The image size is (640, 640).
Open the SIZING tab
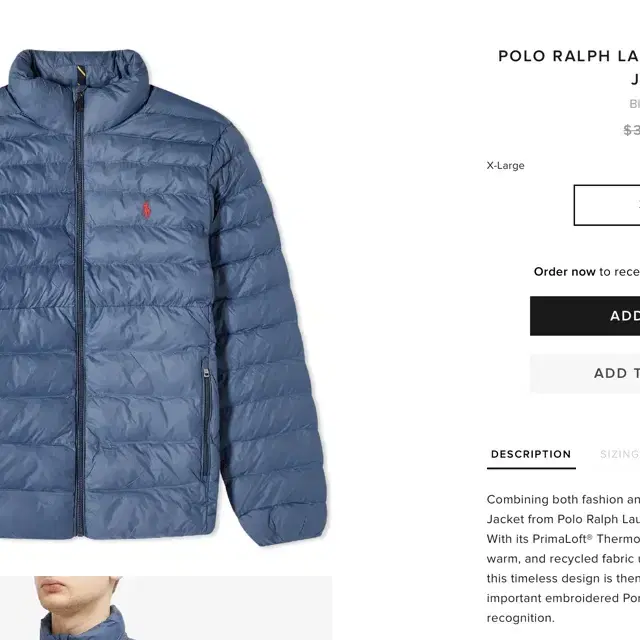click(620, 454)
